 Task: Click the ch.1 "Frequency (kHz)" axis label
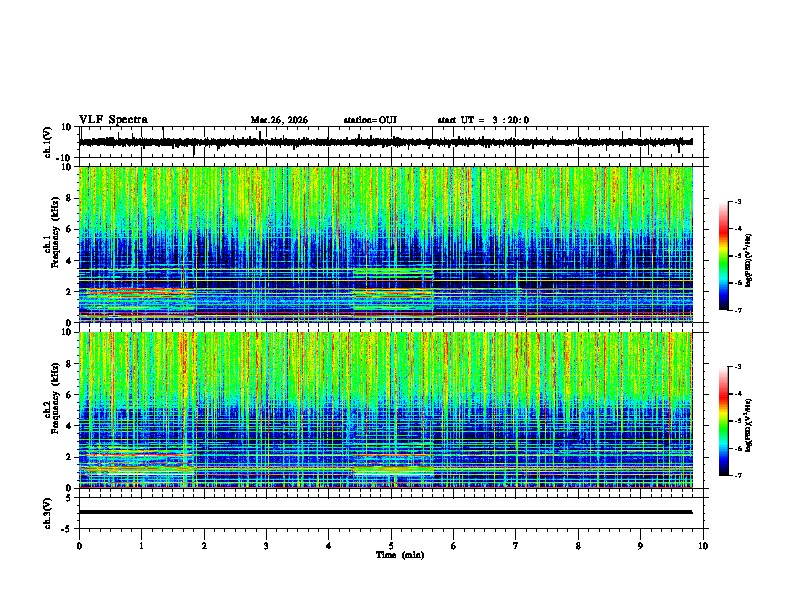pyautogui.click(x=55, y=233)
